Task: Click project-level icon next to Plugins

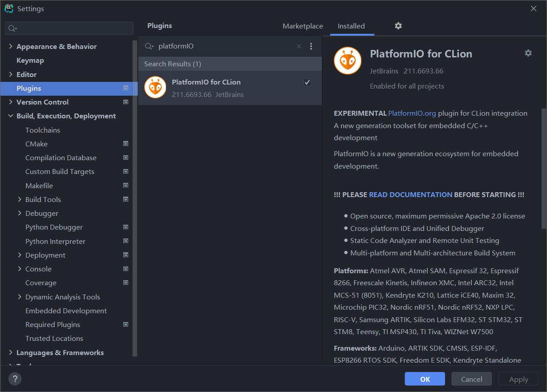Action: (x=126, y=88)
